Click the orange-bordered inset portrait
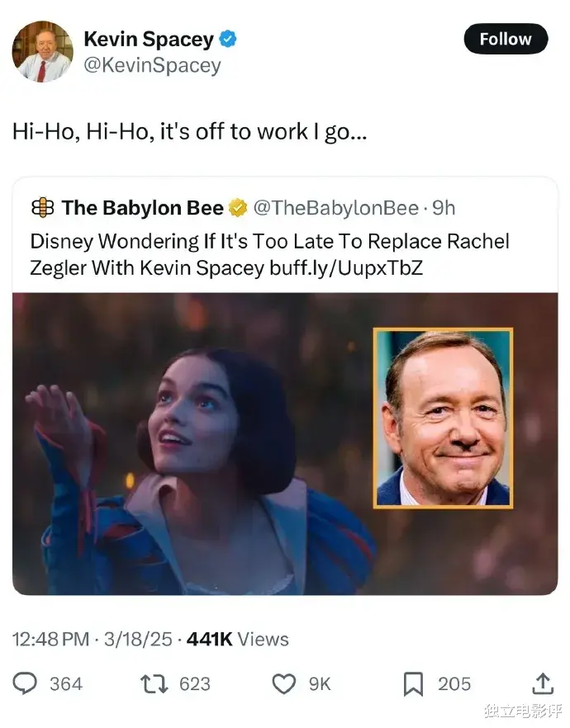The height and width of the screenshot is (728, 570). [443, 418]
